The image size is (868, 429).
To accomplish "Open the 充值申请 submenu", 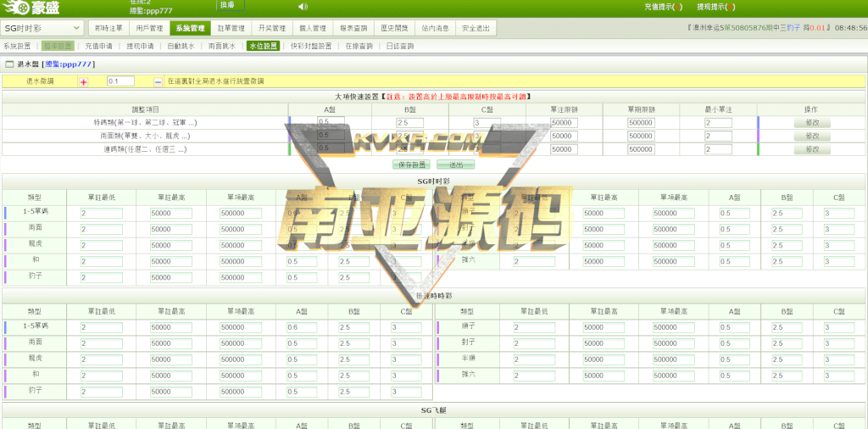I will pyautogui.click(x=99, y=46).
